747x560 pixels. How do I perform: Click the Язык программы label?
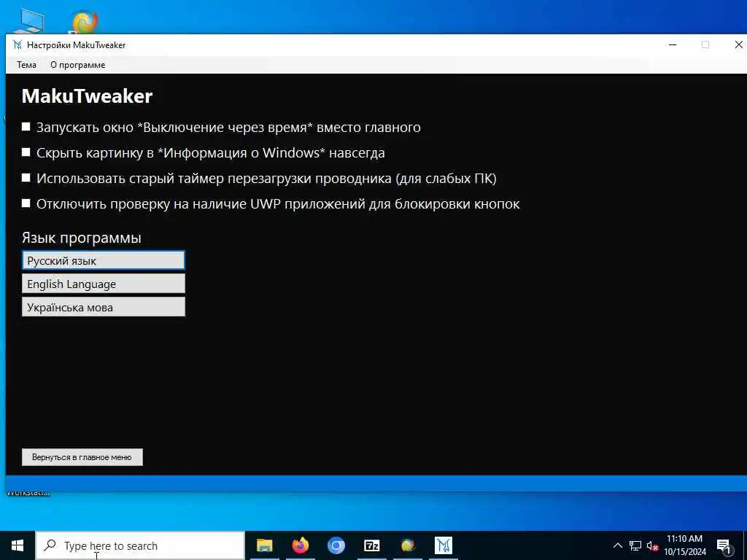coord(82,238)
